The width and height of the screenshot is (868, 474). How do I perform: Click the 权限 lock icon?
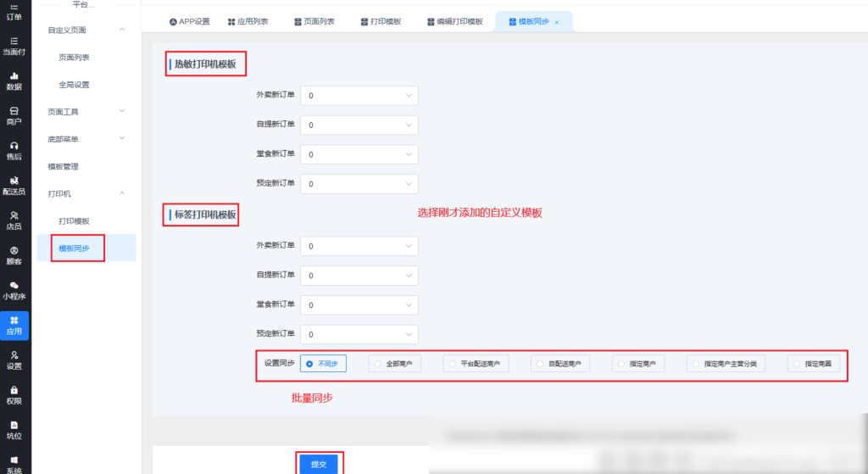coord(14,394)
